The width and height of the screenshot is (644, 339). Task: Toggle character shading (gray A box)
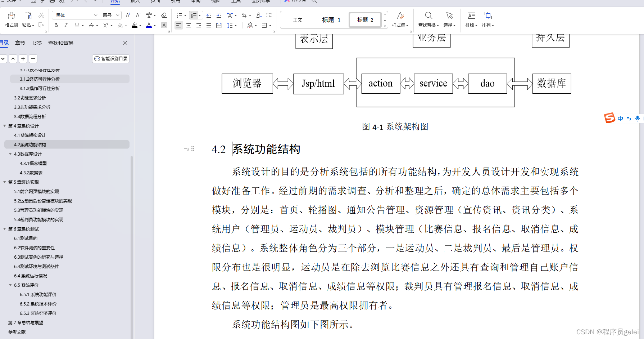[x=164, y=25]
